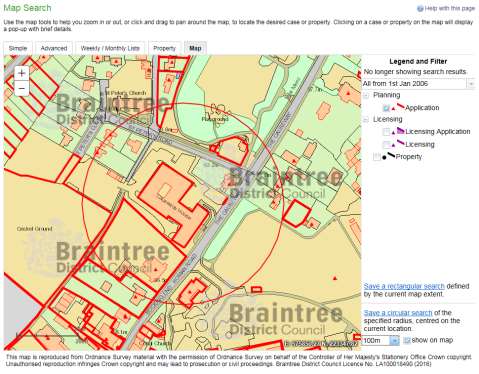
Task: Collapse the Planning legend group
Action: [366, 95]
